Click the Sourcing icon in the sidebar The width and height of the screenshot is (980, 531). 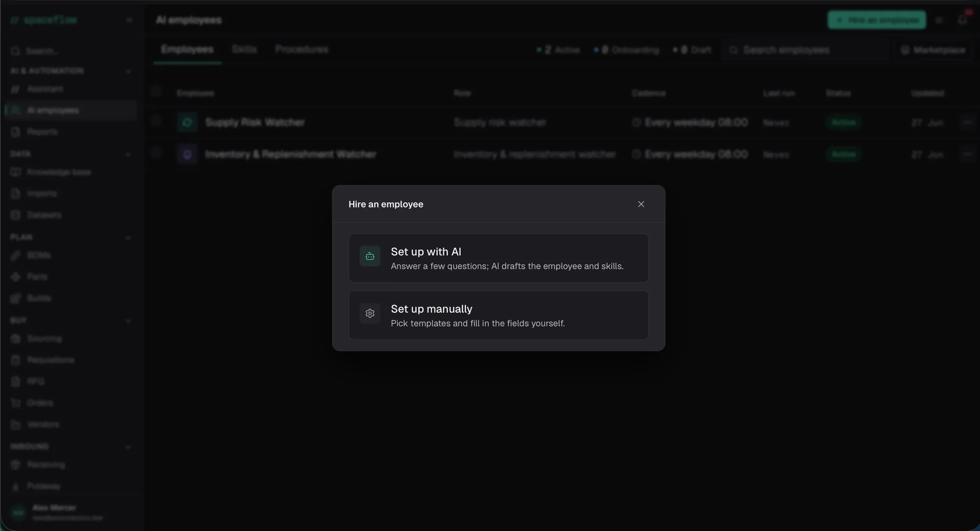point(16,338)
